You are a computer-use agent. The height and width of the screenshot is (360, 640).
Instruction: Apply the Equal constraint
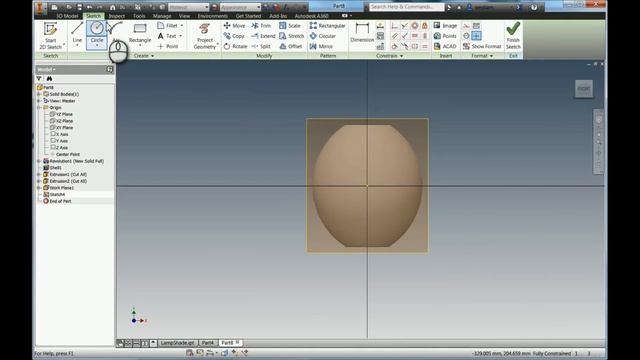[424, 47]
